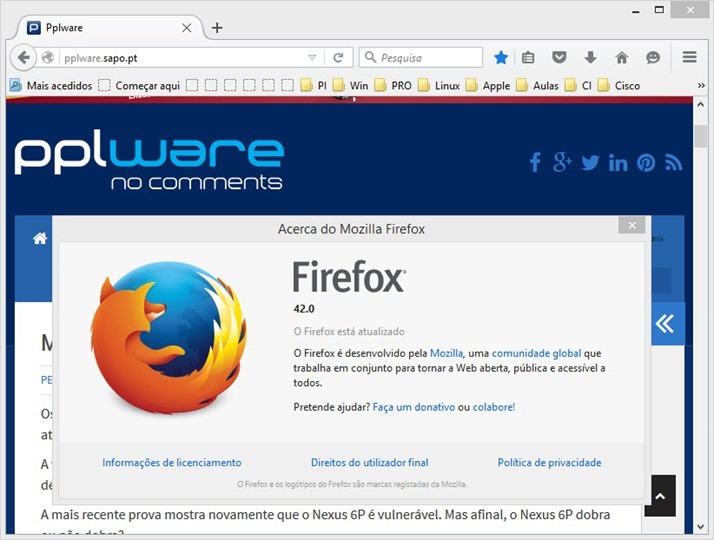This screenshot has width=714, height=540.
Task: Open the Win bookmarks folder
Action: point(350,85)
